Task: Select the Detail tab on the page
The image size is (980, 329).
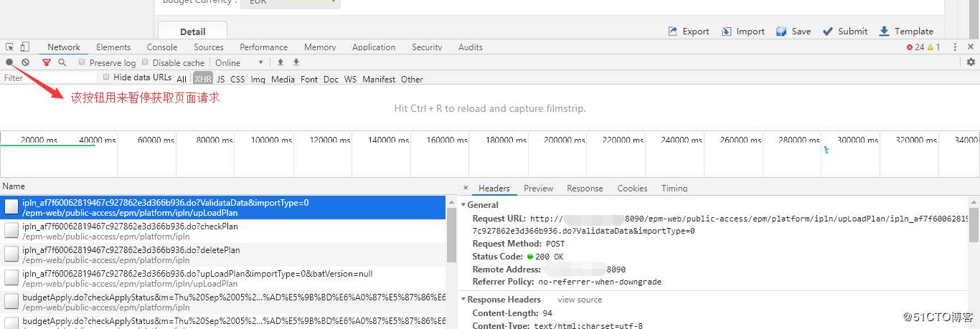Action: [x=192, y=32]
